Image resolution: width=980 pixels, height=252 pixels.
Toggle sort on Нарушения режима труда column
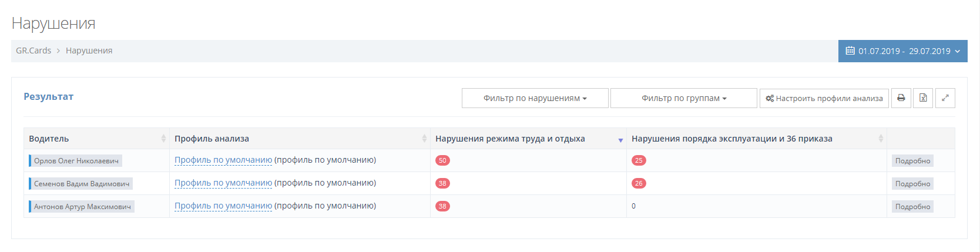click(x=620, y=140)
